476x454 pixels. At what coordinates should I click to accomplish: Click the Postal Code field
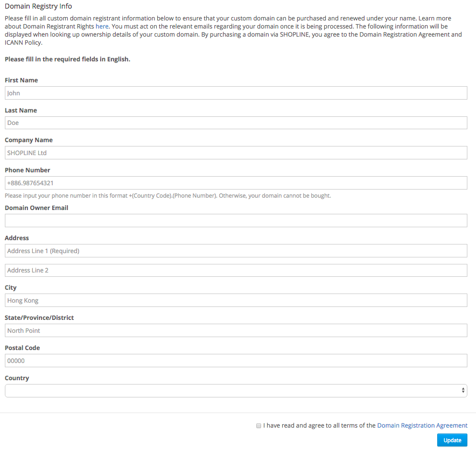[x=236, y=360]
